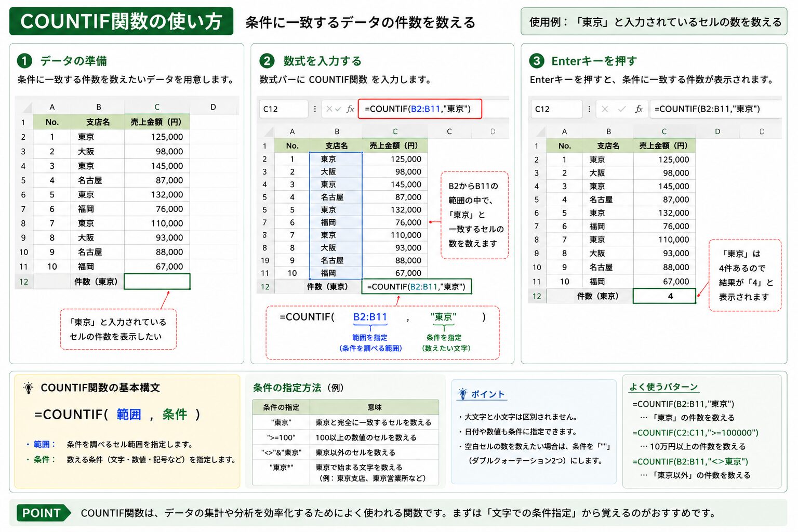Click the confirm checkmark in step 3 formula bar
The width and height of the screenshot is (798, 532).
pyautogui.click(x=621, y=109)
